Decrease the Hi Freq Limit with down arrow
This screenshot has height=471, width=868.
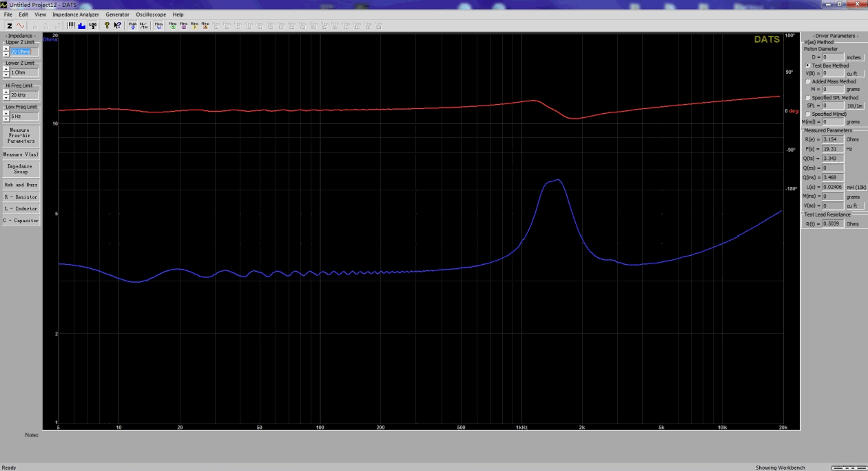(6, 97)
